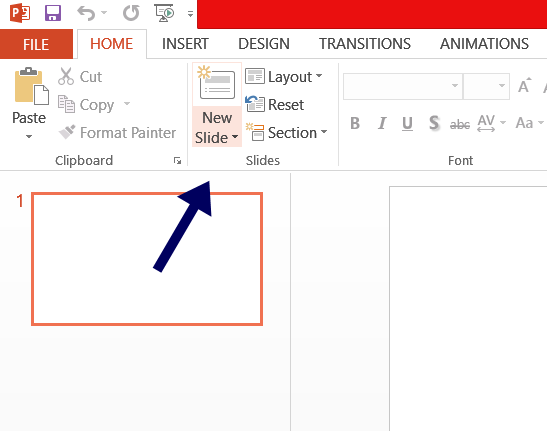This screenshot has width=547, height=431.
Task: Open Customize Quick Access Toolbar dropdown
Action: (190, 14)
